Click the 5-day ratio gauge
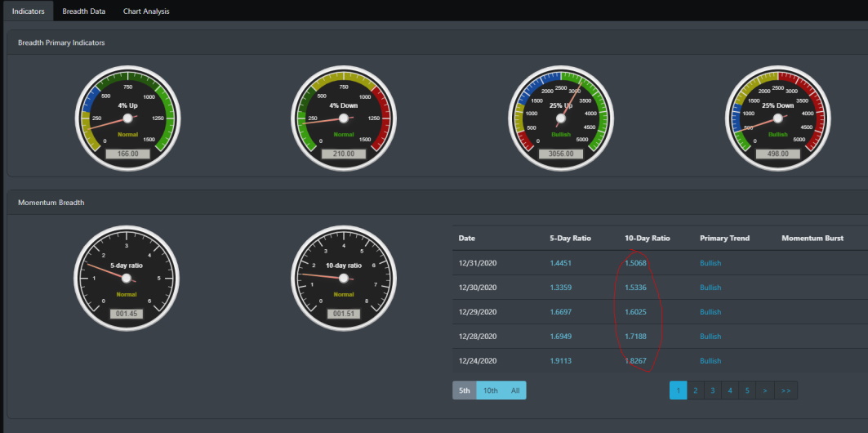 [127, 278]
